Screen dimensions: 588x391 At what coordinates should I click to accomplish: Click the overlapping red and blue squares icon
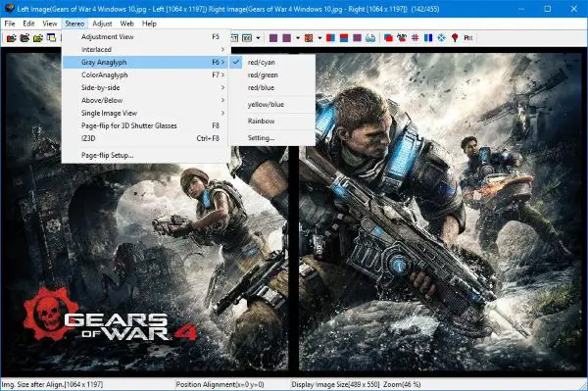(x=388, y=38)
